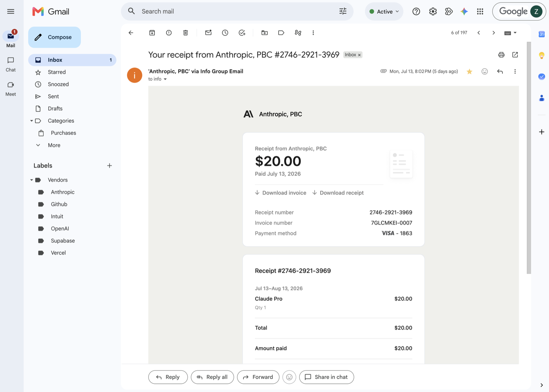Open Contacts in side panel

541,98
